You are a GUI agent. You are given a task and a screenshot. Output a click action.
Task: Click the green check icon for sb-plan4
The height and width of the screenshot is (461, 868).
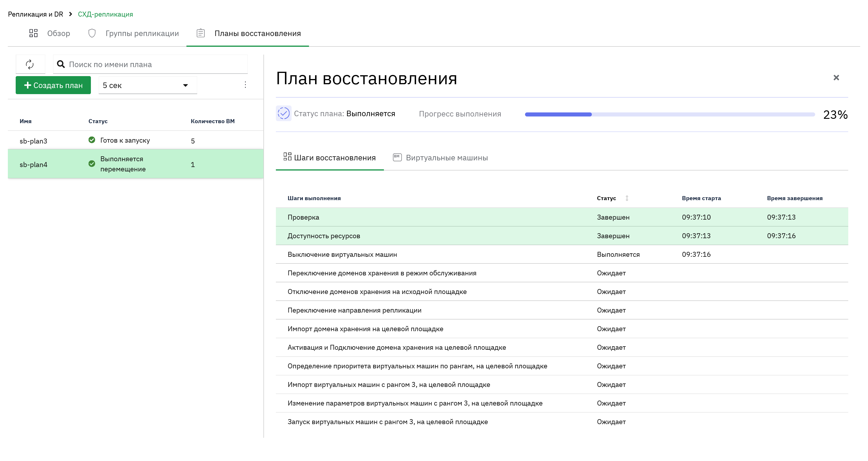[x=92, y=164]
